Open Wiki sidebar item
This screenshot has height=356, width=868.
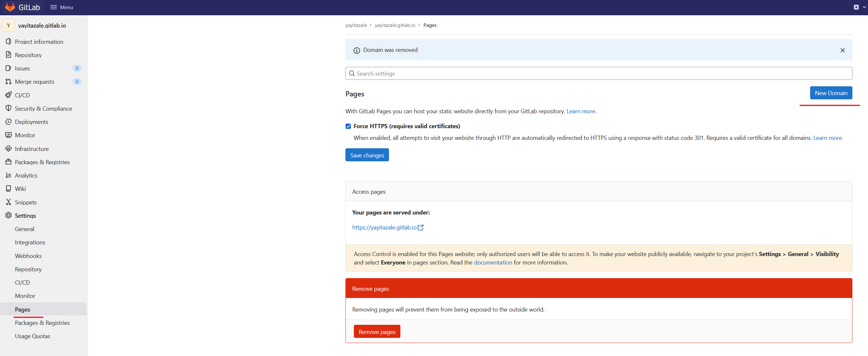(44, 189)
